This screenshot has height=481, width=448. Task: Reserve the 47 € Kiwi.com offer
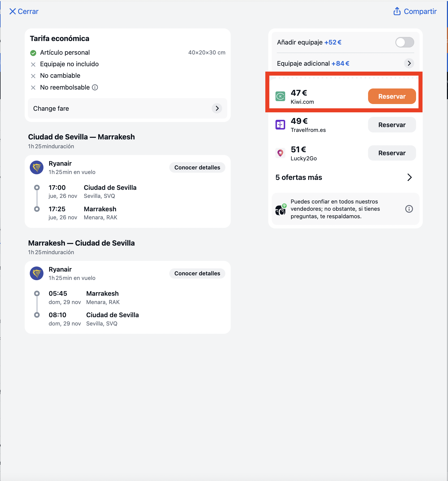click(392, 97)
